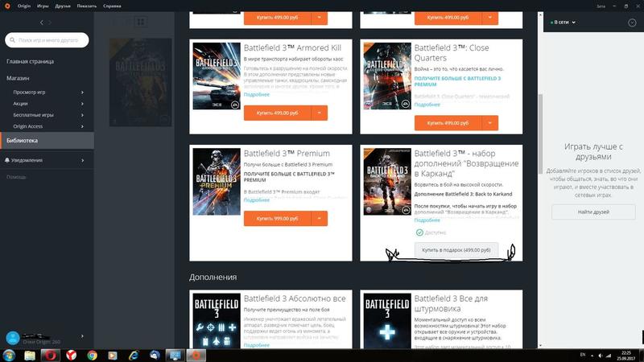
Task: Select the dimmed Battlefield 3 library tile
Action: click(140, 82)
